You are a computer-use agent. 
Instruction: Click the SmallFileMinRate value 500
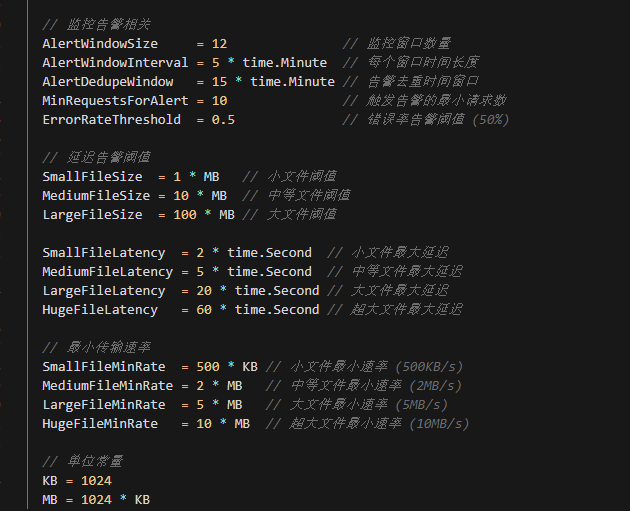pyautogui.click(x=208, y=366)
